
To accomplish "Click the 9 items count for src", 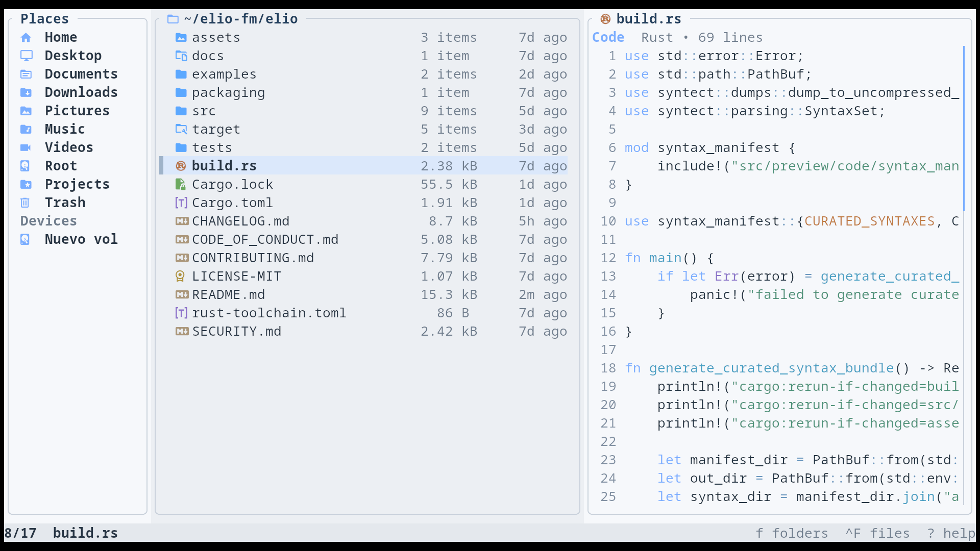I will 449,111.
